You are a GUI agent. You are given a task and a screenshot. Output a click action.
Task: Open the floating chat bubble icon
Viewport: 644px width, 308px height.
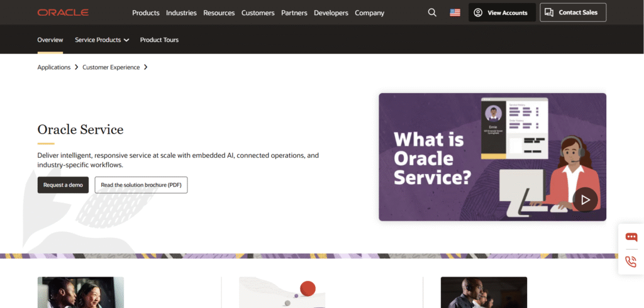631,237
